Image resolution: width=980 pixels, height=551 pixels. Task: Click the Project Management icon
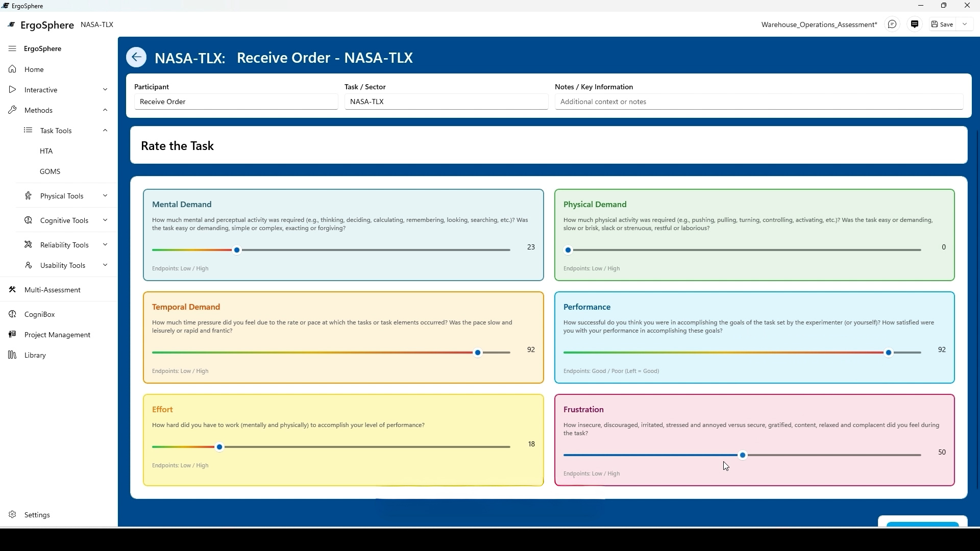(12, 335)
